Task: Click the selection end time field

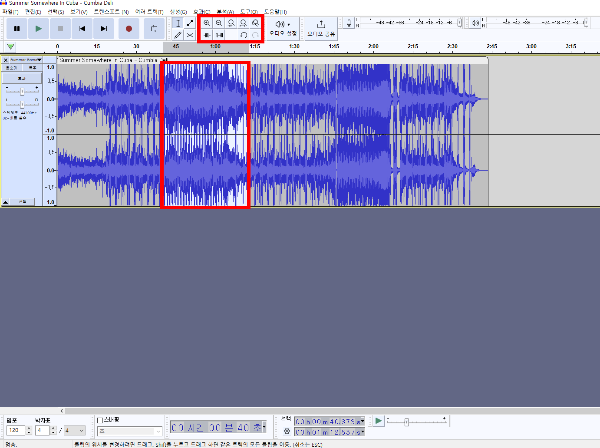Action: tap(329, 432)
